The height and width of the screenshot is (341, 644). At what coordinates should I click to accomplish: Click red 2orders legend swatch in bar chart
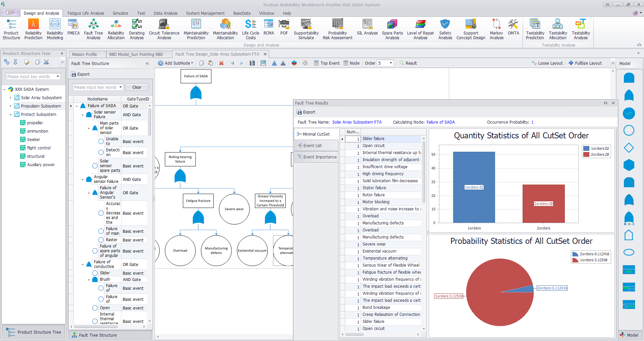click(586, 154)
